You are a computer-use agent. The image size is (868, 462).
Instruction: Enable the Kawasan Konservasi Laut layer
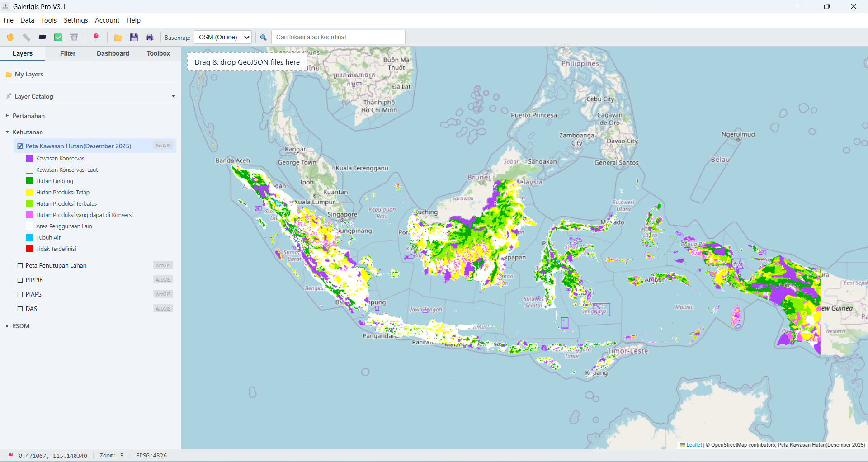click(29, 170)
